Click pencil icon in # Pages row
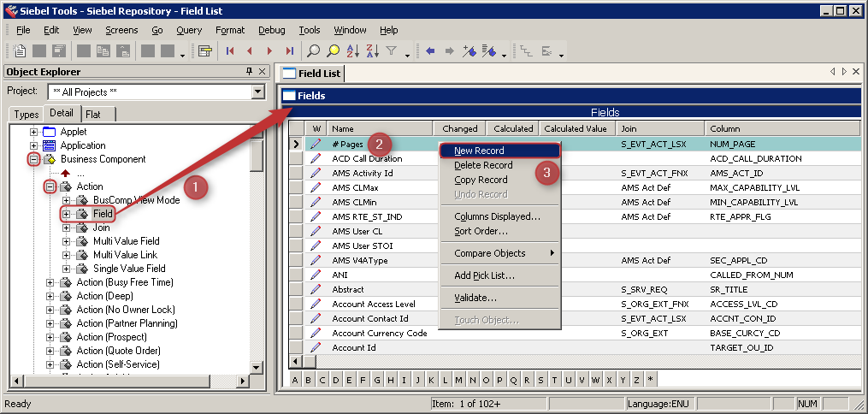The image size is (868, 414). (316, 144)
